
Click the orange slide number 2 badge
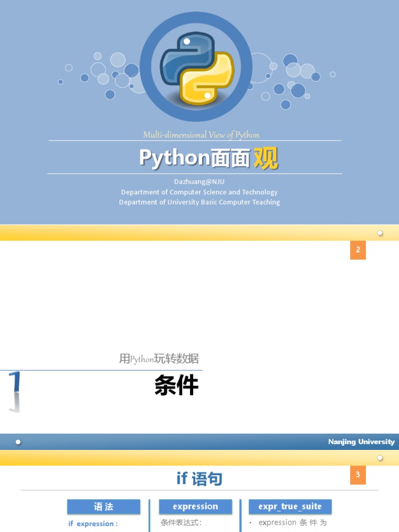click(x=358, y=250)
